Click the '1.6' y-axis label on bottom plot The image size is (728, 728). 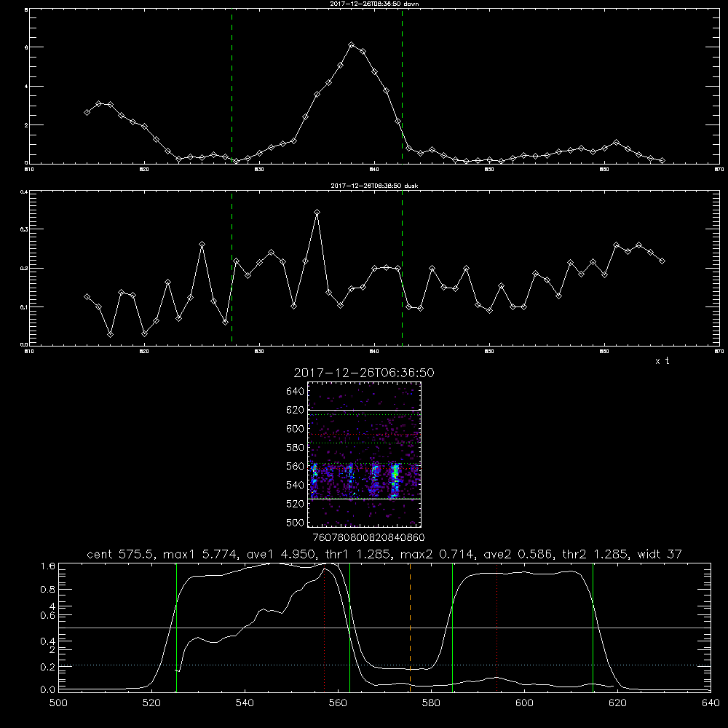pos(48,566)
